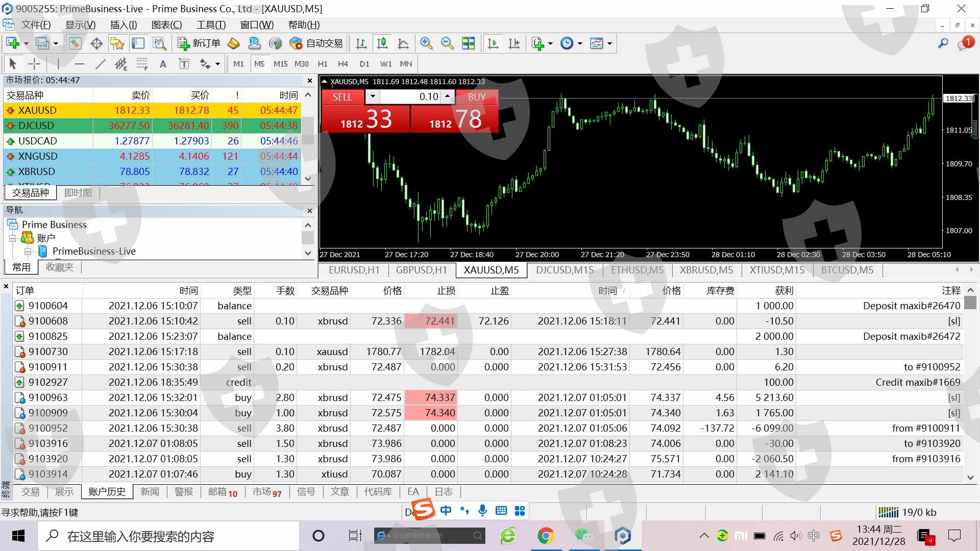Click the 新订单 new order button
The height and width of the screenshot is (551, 980).
(199, 43)
